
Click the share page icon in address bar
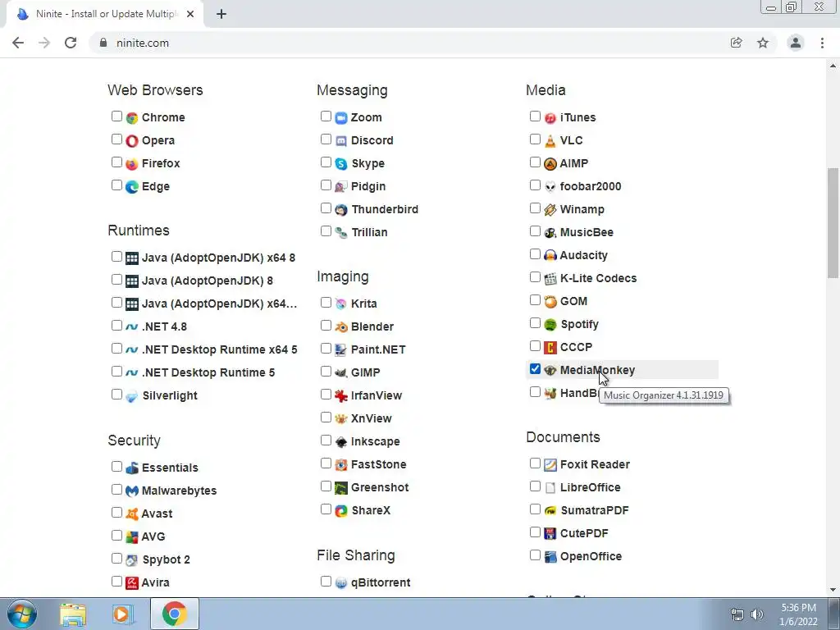(737, 43)
